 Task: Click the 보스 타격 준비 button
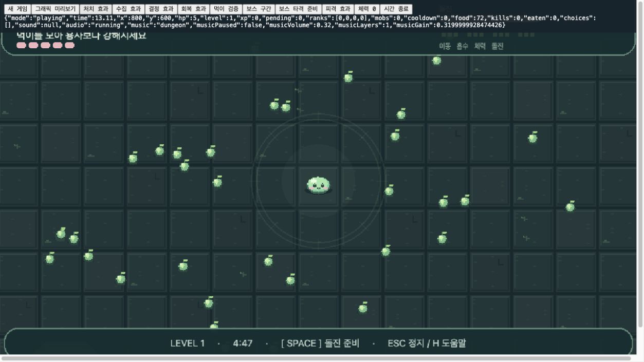pos(298,9)
